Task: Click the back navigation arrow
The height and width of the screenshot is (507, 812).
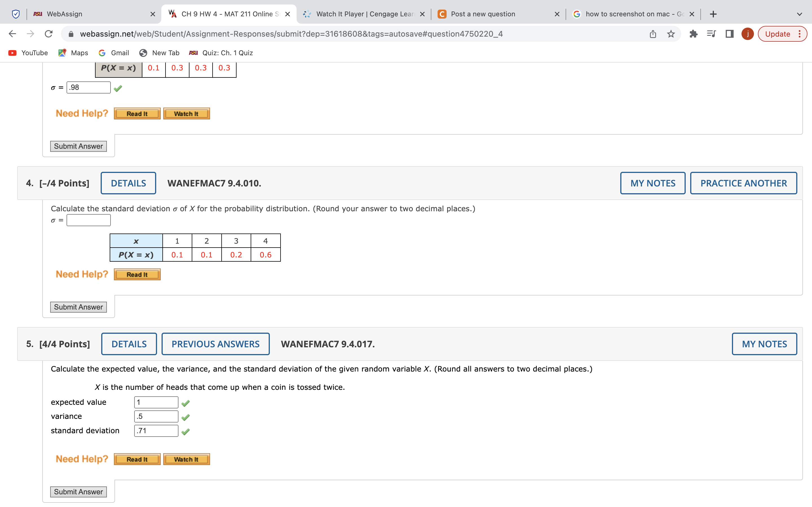Action: coord(12,34)
